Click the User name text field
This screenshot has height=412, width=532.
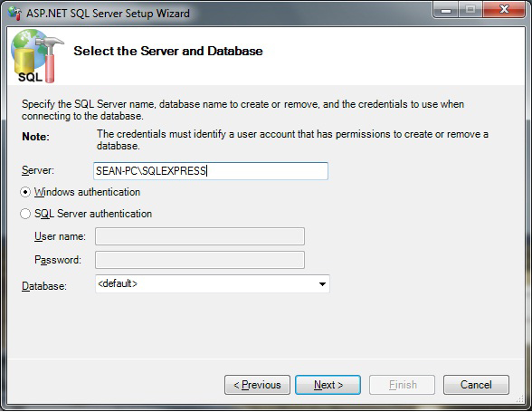[200, 236]
